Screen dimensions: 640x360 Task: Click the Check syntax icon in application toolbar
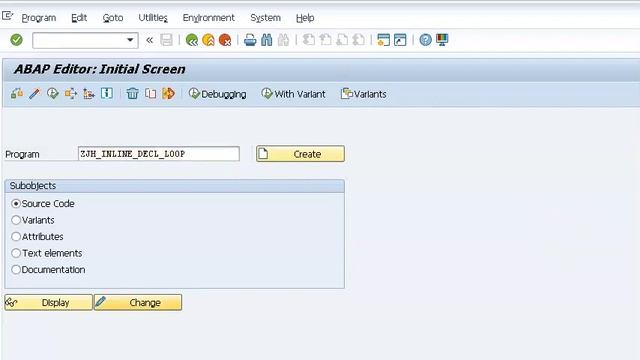coord(17,93)
